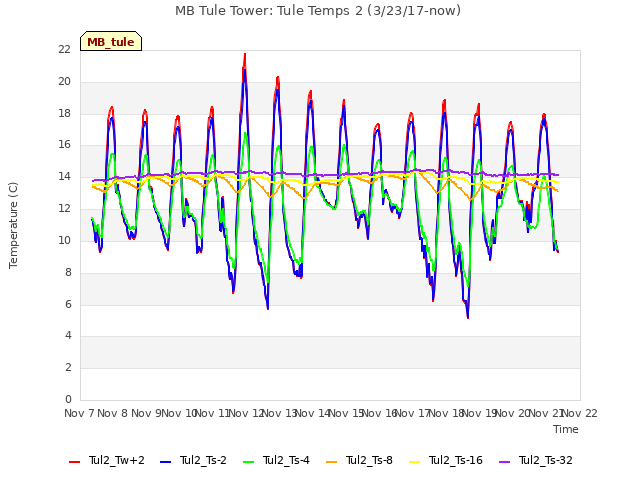Click the blue Tul2_Ts-2 legend swatch
This screenshot has height=480, width=640.
point(165,462)
